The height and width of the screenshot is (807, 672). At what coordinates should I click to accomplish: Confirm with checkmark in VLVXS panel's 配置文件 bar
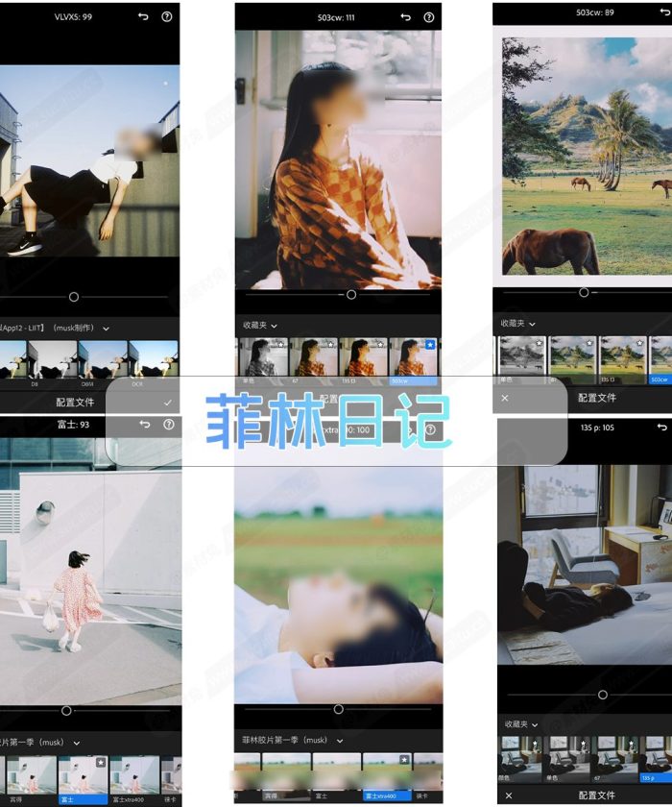click(x=168, y=403)
